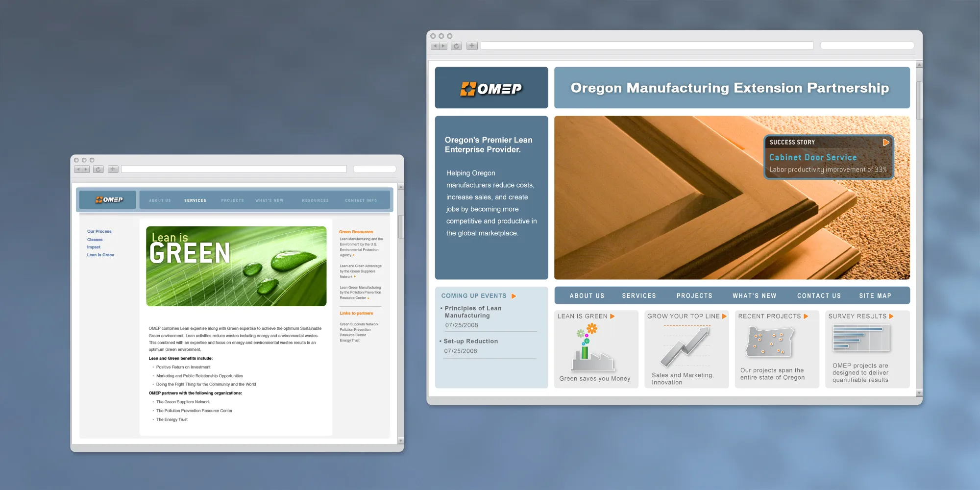The width and height of the screenshot is (980, 490).
Task: Click Our projects span Oregon caption
Action: coord(772,374)
